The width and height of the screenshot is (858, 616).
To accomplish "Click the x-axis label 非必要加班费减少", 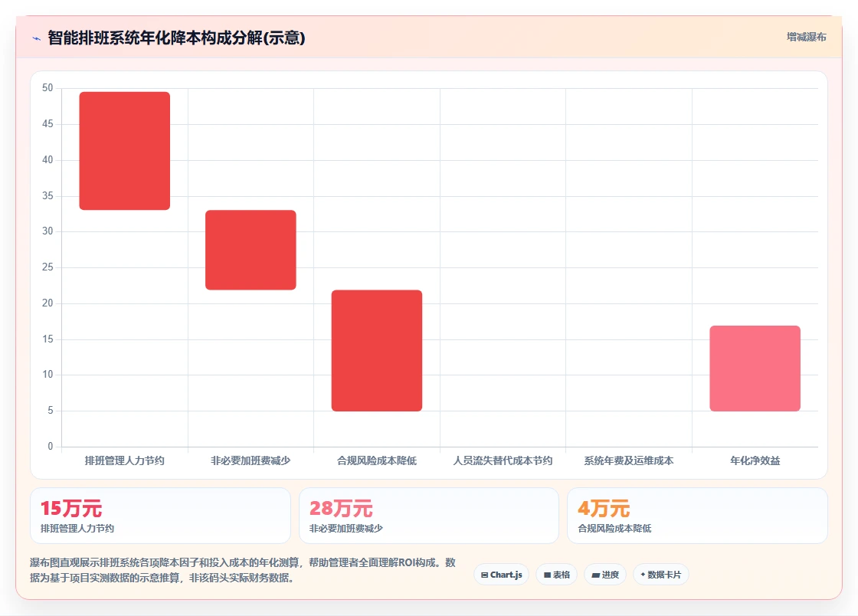I will pos(251,460).
